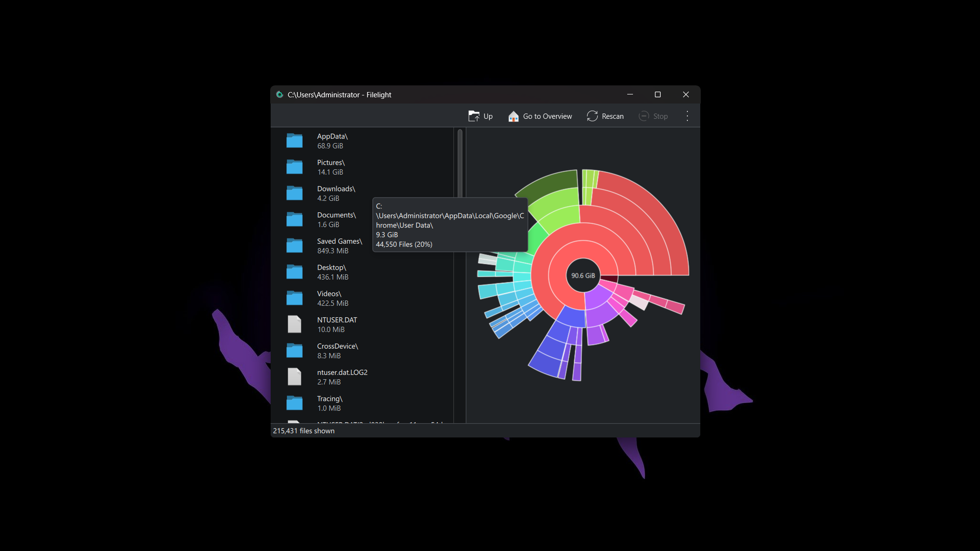Click the pink segment at chart right

(675, 306)
